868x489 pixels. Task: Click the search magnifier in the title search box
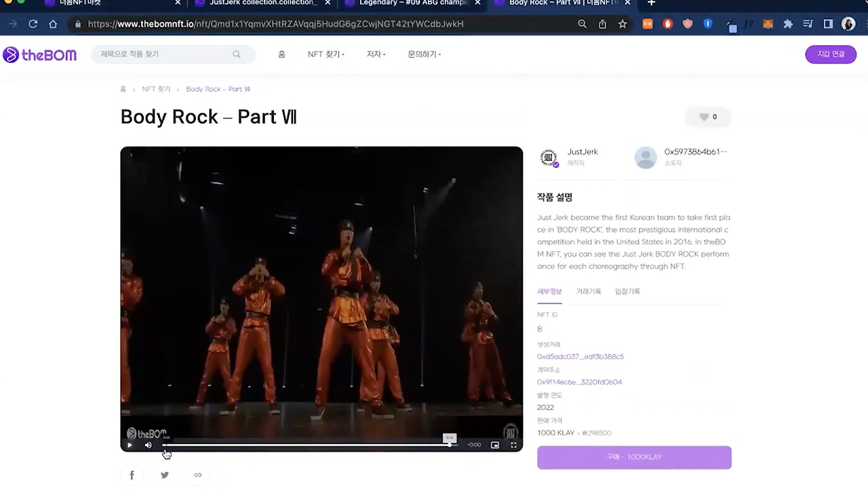237,54
